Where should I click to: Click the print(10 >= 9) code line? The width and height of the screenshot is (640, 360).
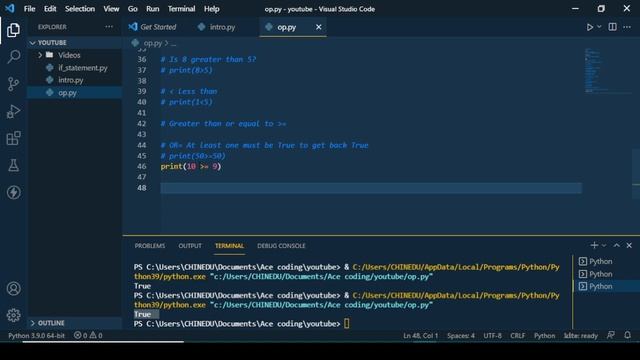coord(191,167)
